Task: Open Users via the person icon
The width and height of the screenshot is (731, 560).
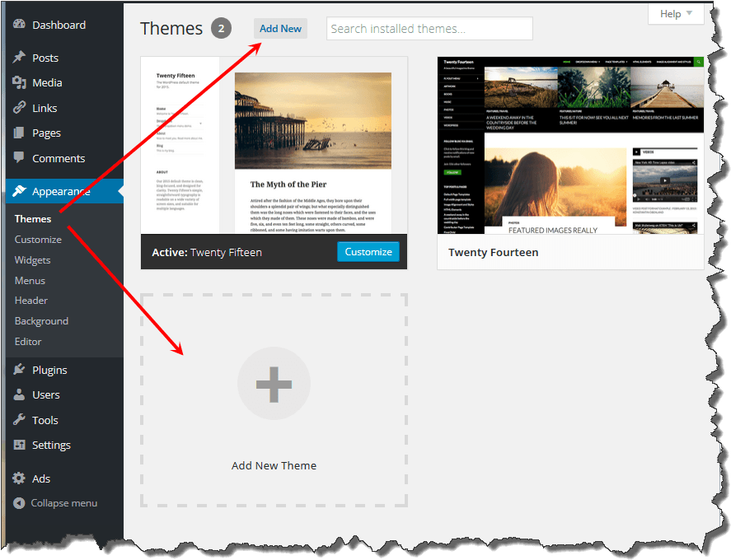Action: pyautogui.click(x=18, y=394)
